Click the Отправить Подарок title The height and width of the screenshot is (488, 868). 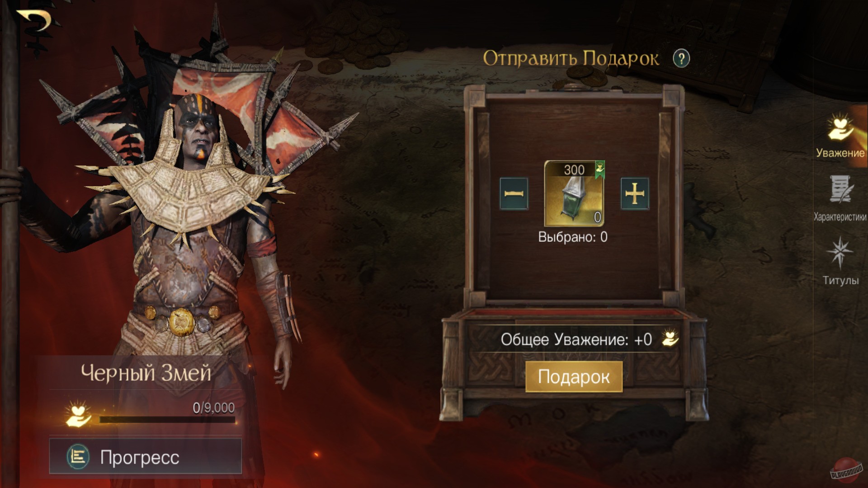tap(571, 59)
